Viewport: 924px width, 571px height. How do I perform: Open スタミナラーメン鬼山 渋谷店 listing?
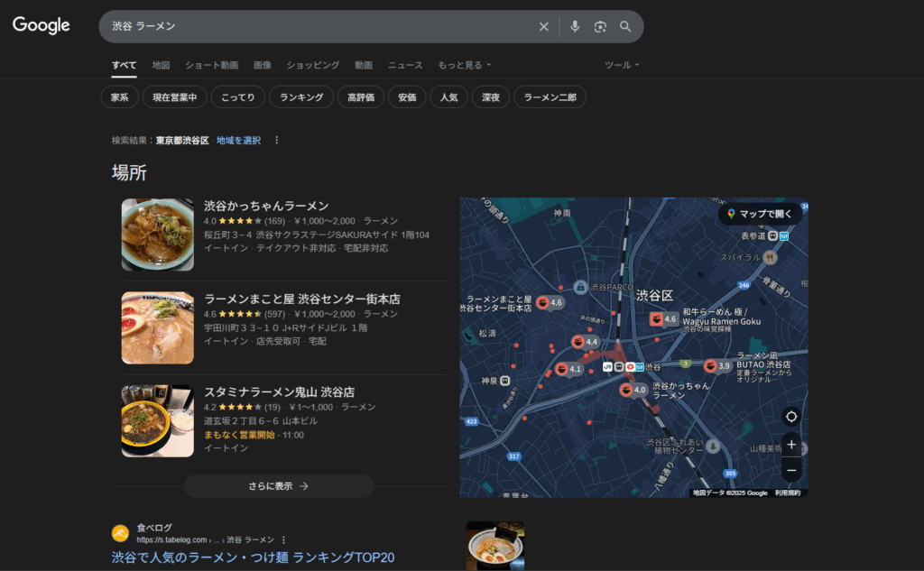[280, 391]
